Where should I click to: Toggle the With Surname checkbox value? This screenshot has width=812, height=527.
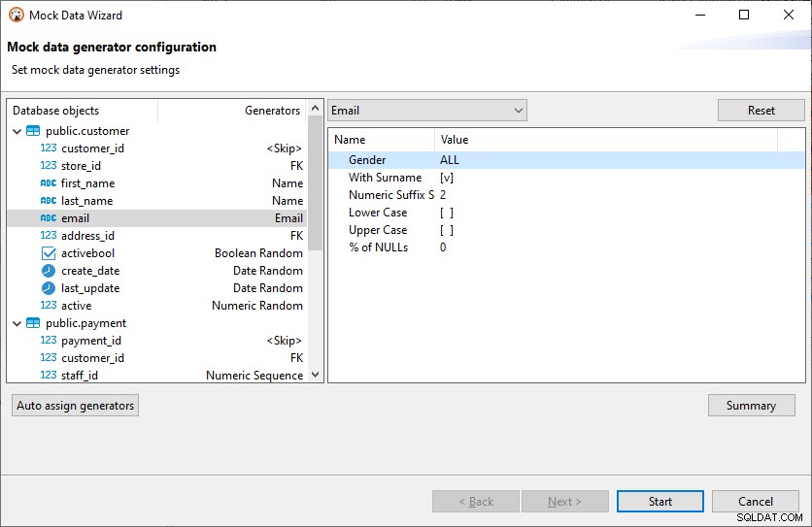[447, 178]
